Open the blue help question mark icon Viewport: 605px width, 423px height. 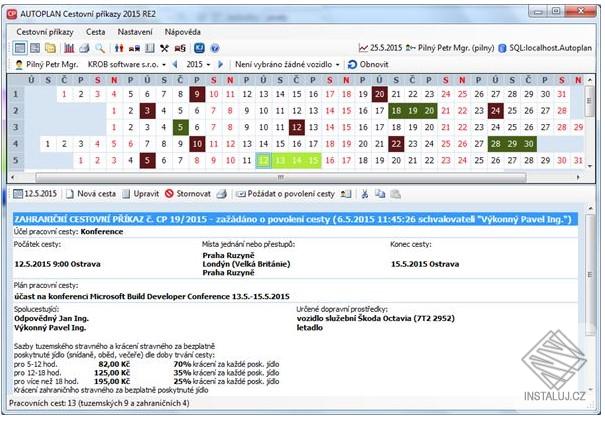pyautogui.click(x=215, y=48)
